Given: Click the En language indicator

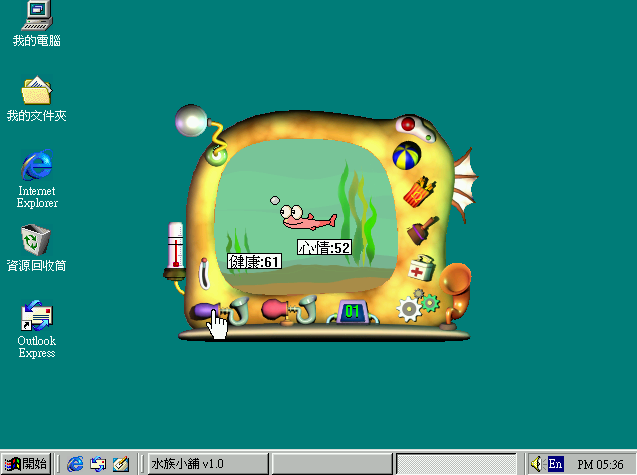Looking at the screenshot, I should (x=555, y=464).
